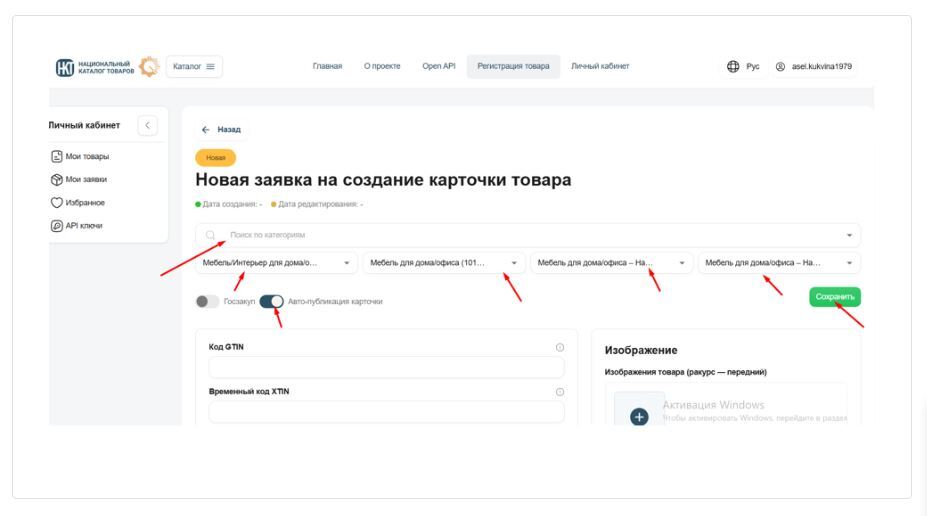This screenshot has height=516, width=927.
Task: Click the Назад back arrow icon
Action: [205, 129]
